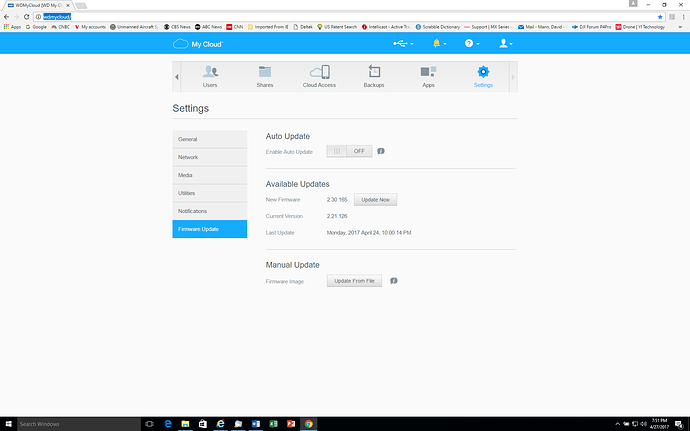Open the Shares folder icon

pos(265,71)
